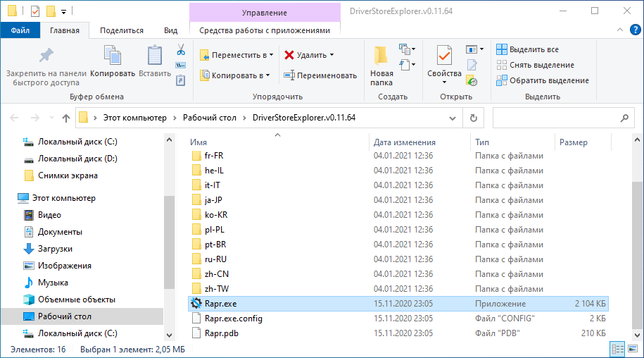Switch to details view layout icon
The width and height of the screenshot is (644, 358).
(x=618, y=350)
